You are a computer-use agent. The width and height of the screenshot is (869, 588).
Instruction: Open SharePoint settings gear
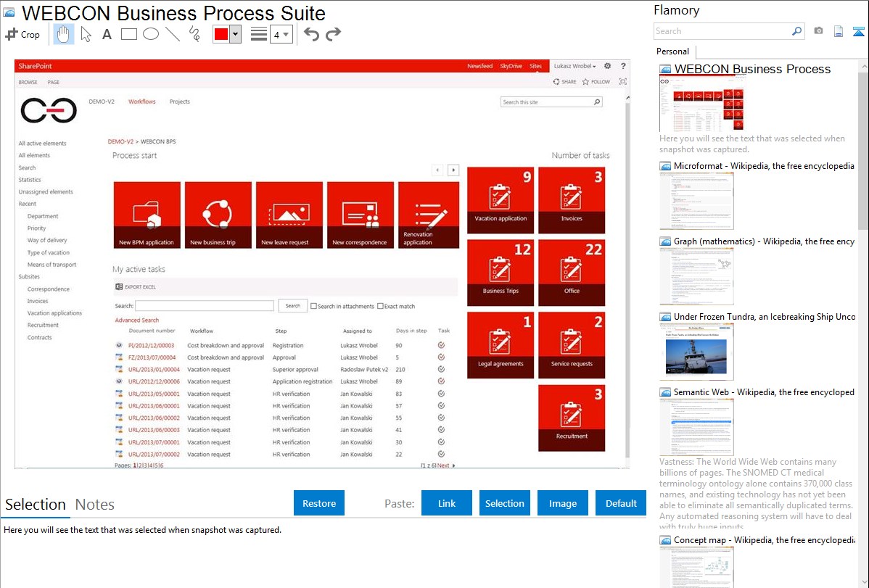[607, 66]
